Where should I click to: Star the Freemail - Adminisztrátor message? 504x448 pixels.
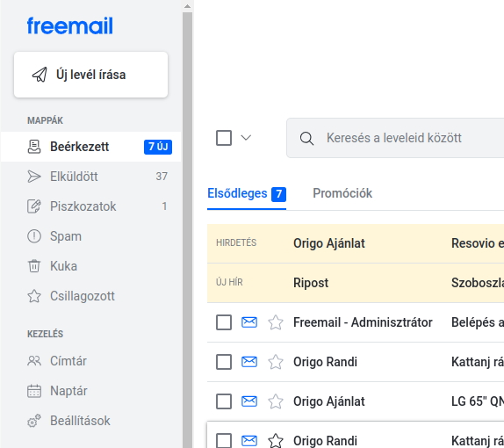coord(276,322)
